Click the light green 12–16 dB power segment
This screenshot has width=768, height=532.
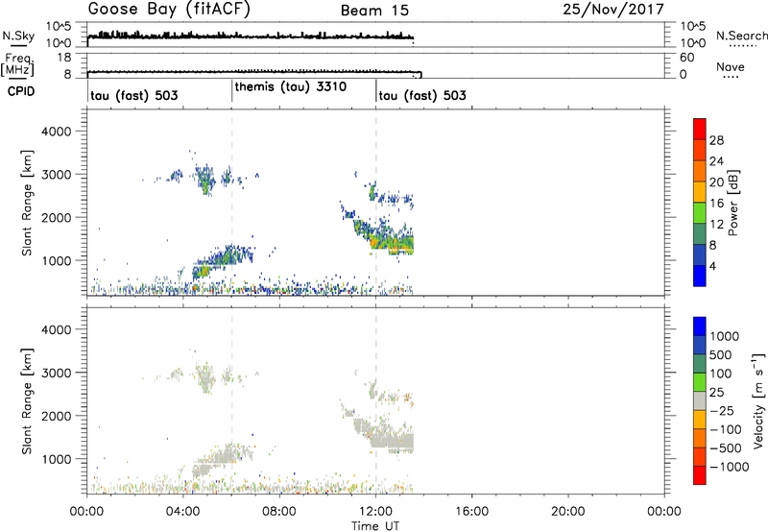pyautogui.click(x=700, y=212)
